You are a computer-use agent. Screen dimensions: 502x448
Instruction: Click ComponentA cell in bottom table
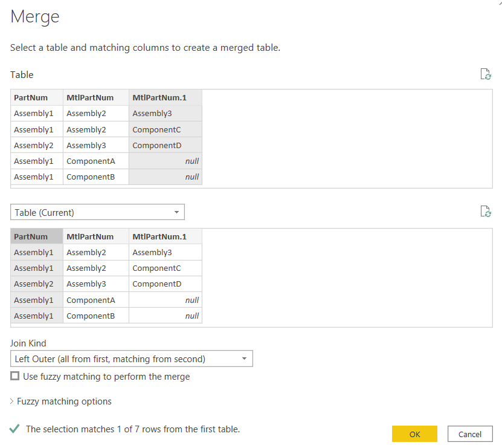click(x=96, y=300)
